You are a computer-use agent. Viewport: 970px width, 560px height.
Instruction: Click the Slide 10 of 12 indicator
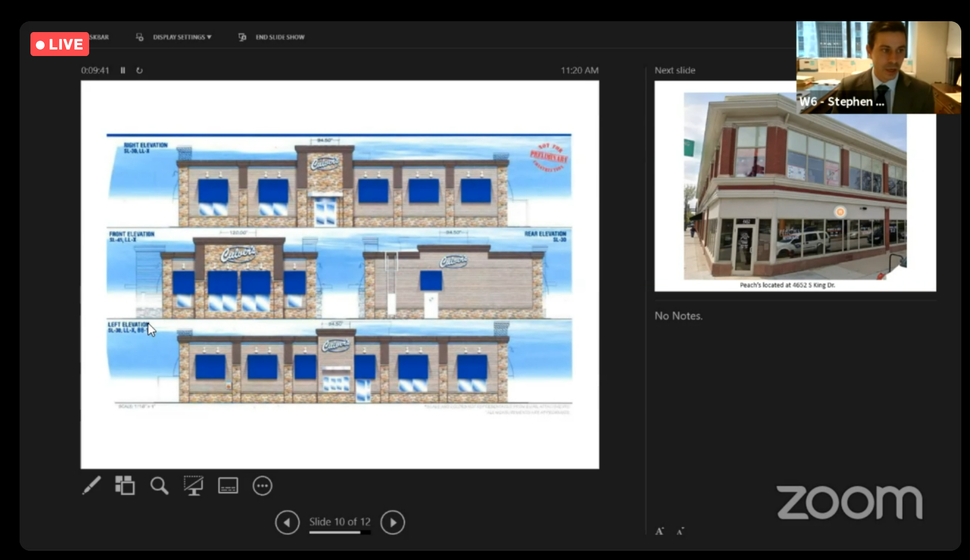click(x=340, y=522)
